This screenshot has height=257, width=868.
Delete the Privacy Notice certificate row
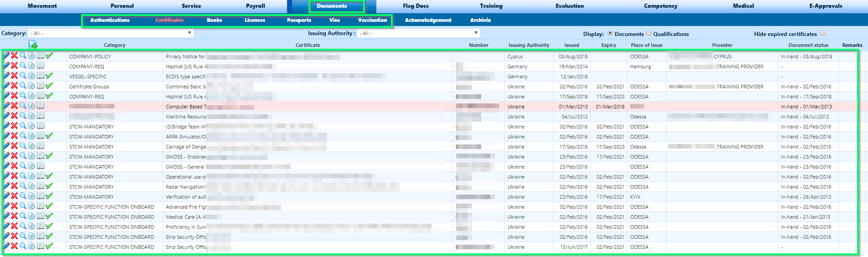(x=14, y=56)
